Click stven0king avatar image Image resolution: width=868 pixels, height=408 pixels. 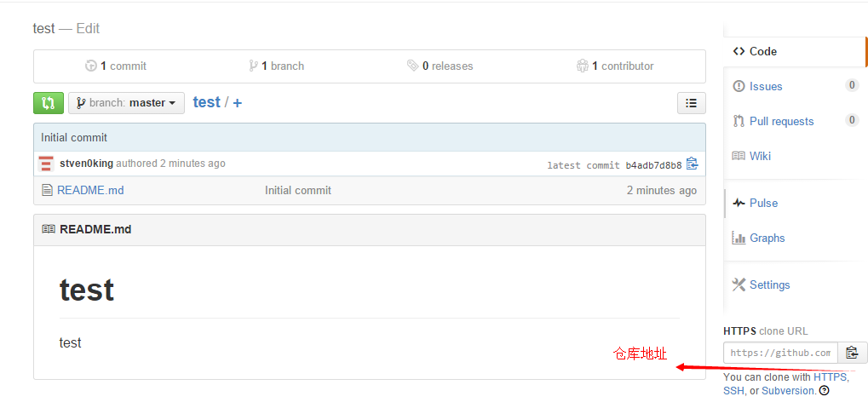tap(46, 164)
